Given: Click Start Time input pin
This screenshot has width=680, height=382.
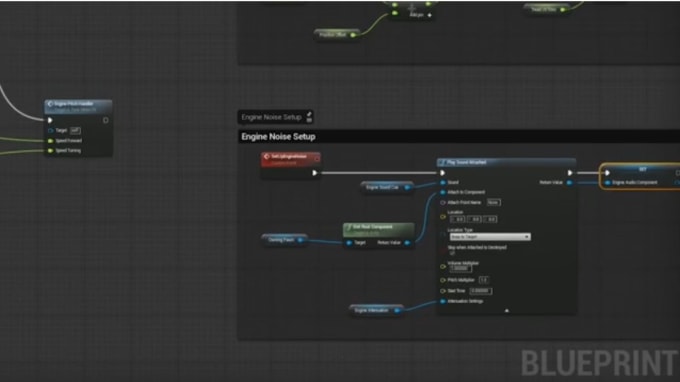Looking at the screenshot, I should coord(443,291).
